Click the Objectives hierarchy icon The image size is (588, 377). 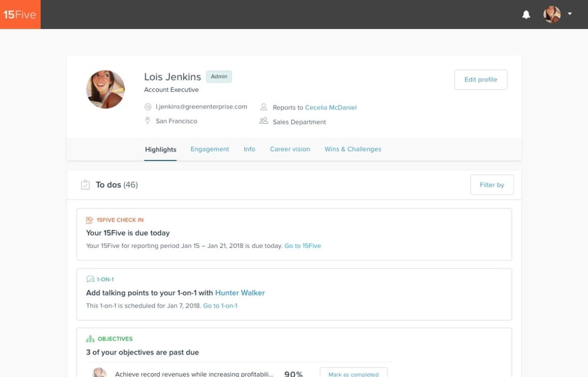click(x=90, y=339)
